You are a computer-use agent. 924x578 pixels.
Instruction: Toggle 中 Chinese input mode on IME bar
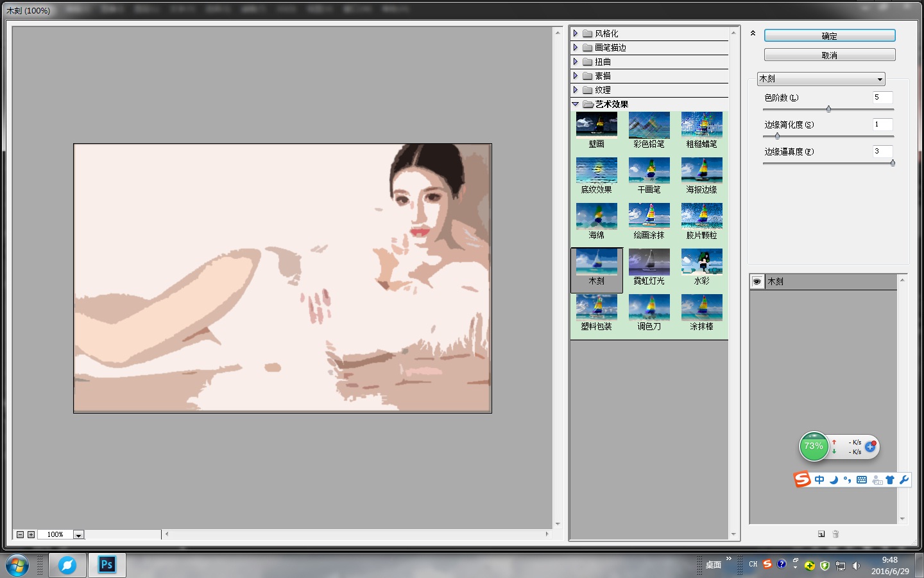[819, 480]
